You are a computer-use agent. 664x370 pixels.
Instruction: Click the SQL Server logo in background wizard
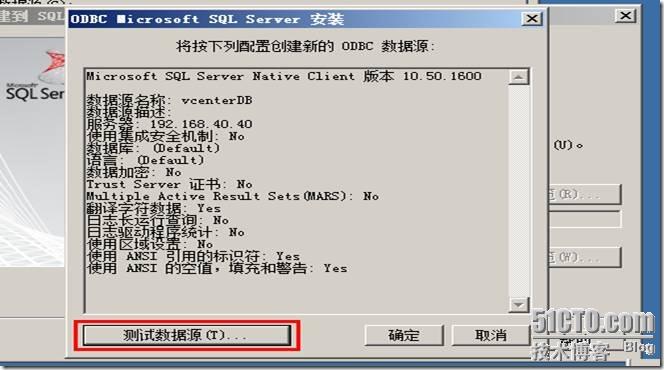tap(36, 76)
